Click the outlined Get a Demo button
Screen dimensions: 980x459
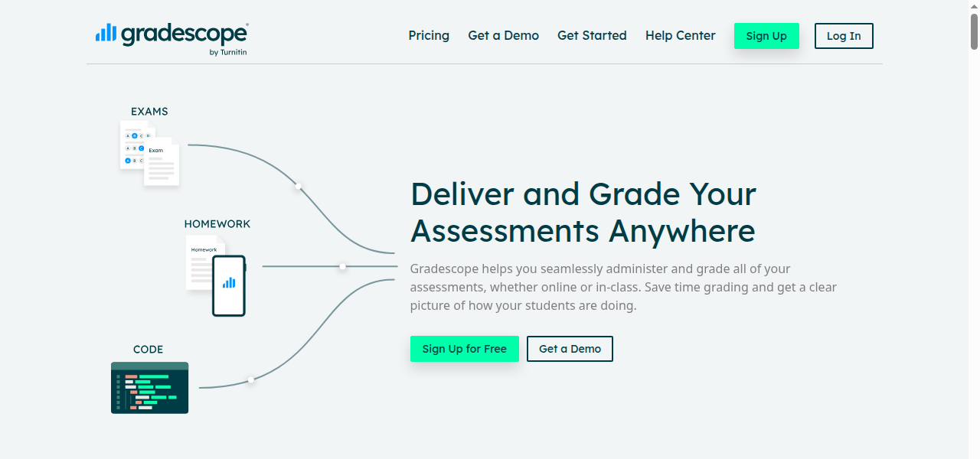(x=570, y=349)
